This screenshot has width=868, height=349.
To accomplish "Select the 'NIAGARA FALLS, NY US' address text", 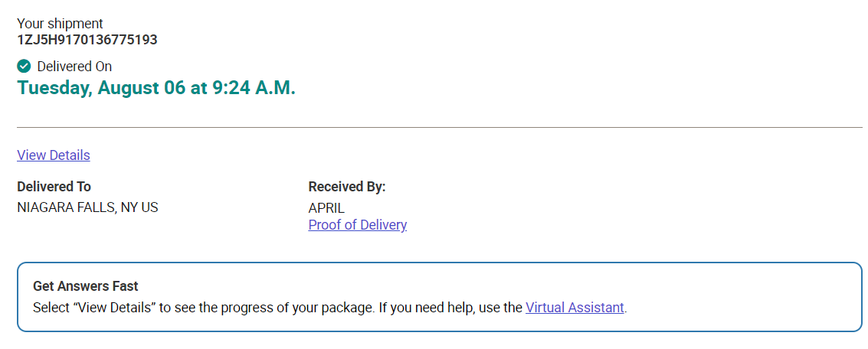I will pyautogui.click(x=87, y=208).
